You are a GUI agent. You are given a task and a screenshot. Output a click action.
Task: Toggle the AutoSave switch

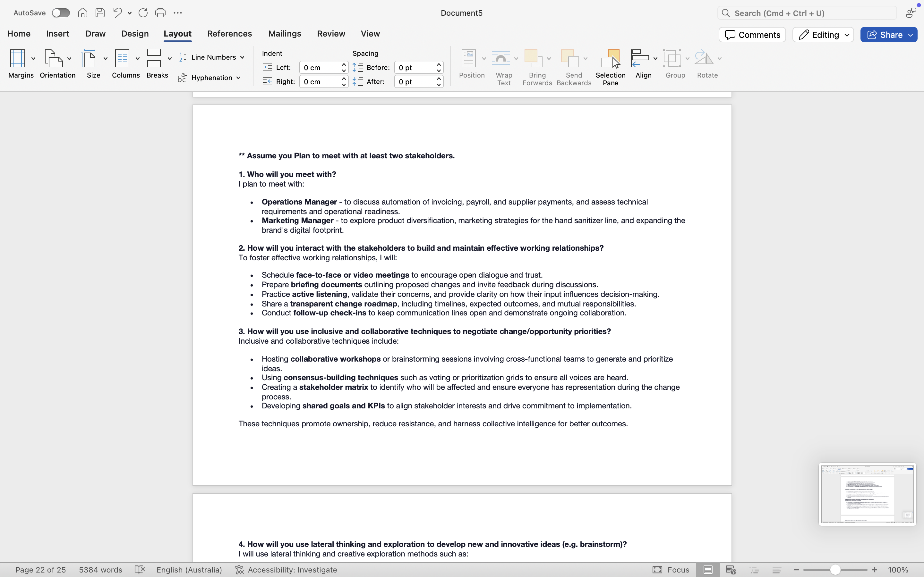(61, 13)
